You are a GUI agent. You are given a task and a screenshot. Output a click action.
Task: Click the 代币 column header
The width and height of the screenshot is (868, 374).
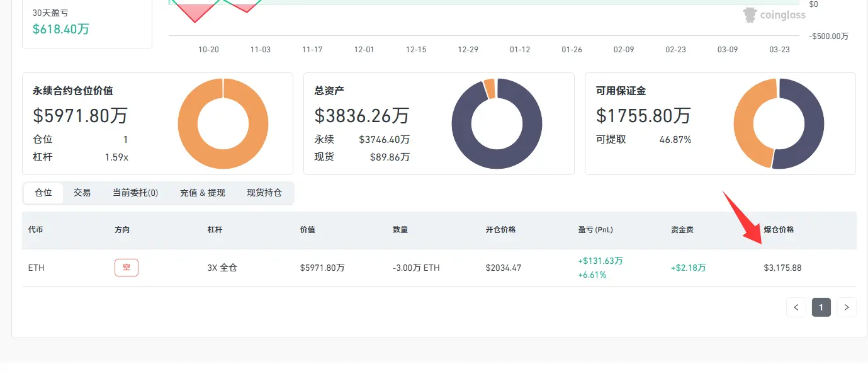click(x=36, y=230)
